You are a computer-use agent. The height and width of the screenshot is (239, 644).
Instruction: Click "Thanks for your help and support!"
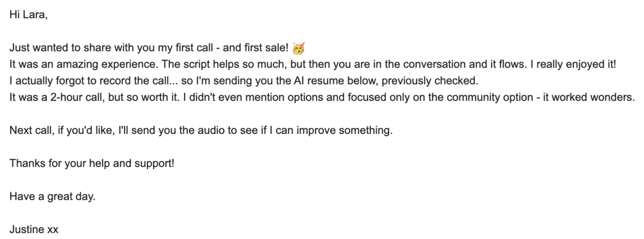tap(92, 163)
